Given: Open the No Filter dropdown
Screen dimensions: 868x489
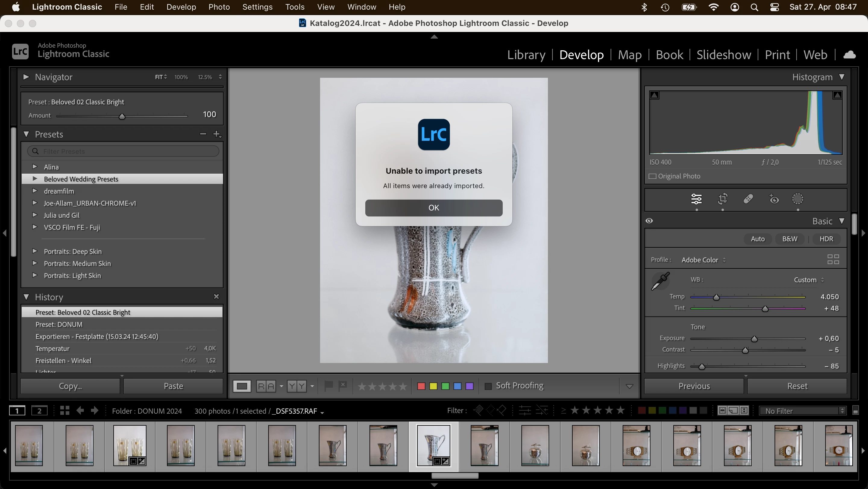Looking at the screenshot, I should click(802, 411).
